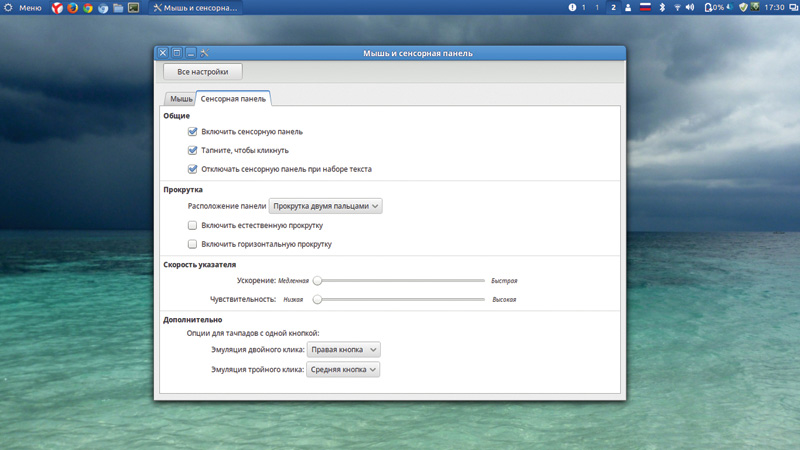Expand the "Средняя кнопка" triple-click emulation dropdown
Viewport: 800px width, 450px height.
tap(343, 370)
